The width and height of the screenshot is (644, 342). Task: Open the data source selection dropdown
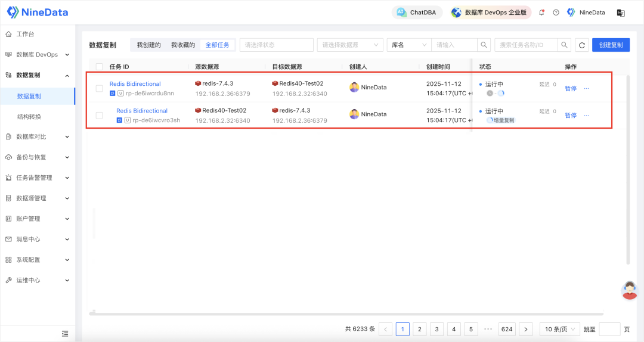coord(350,45)
